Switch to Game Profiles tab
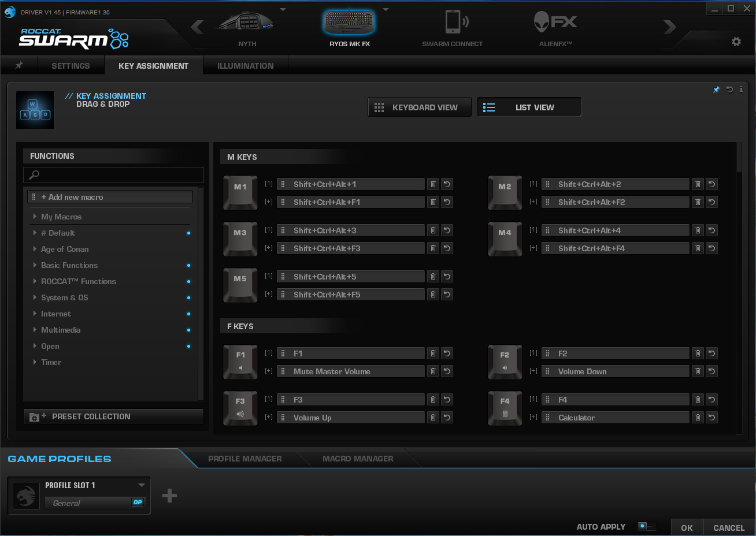 click(60, 459)
